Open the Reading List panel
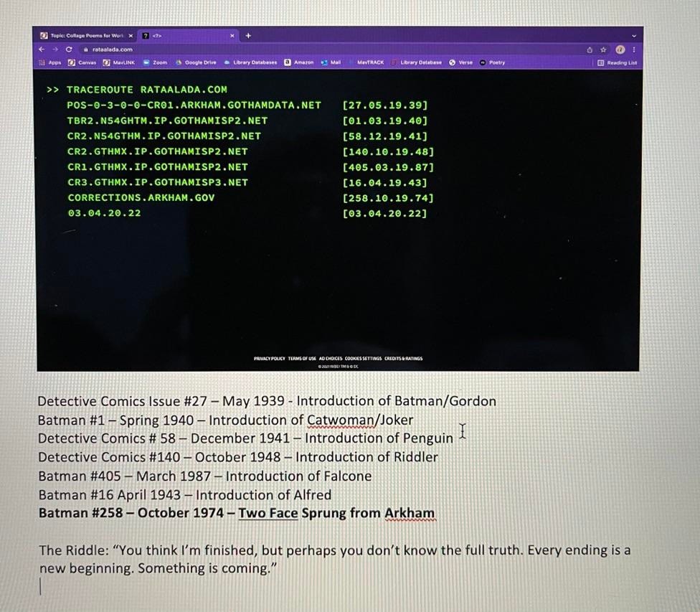The image size is (700, 612). 617,63
